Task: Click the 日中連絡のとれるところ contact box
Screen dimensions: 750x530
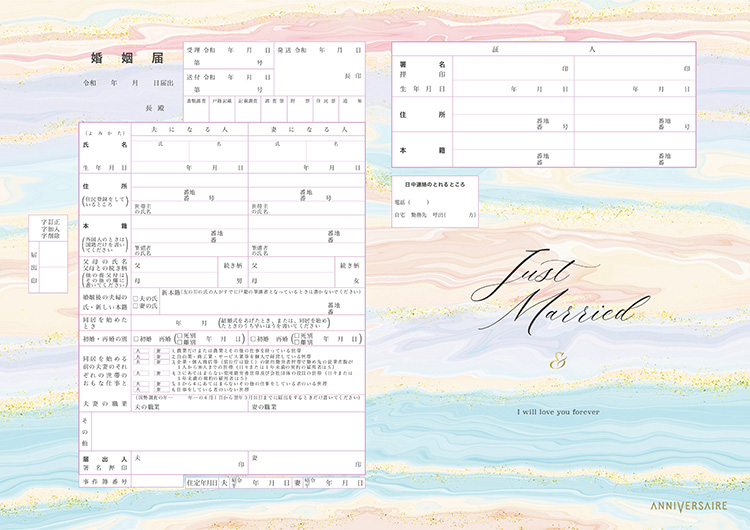Action: click(x=435, y=201)
